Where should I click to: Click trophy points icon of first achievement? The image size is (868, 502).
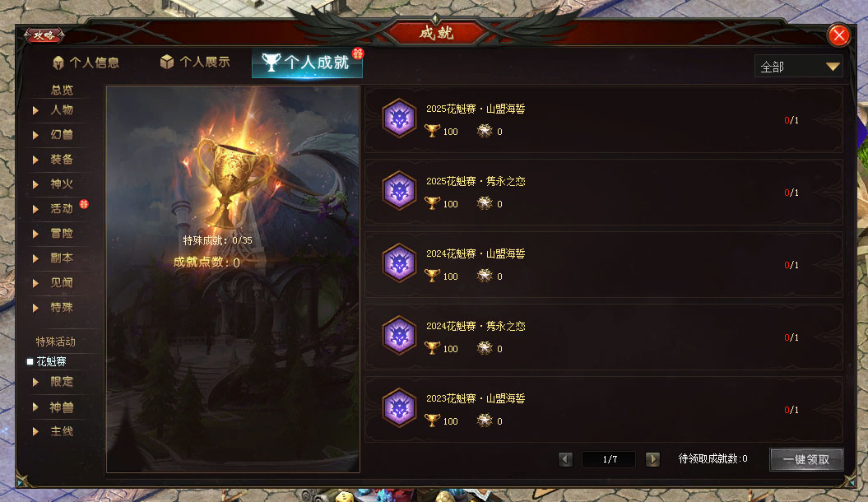pos(432,131)
